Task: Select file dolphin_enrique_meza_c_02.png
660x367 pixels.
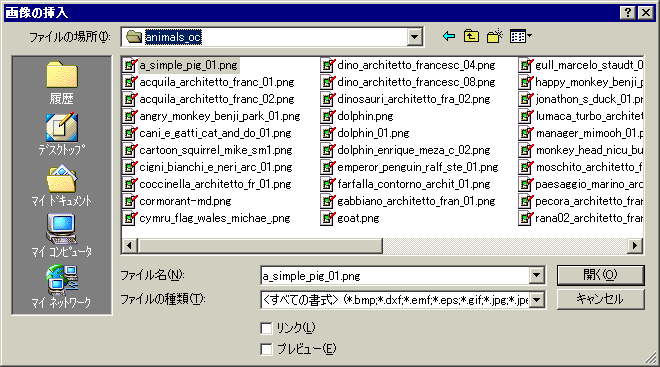Action: pos(414,150)
